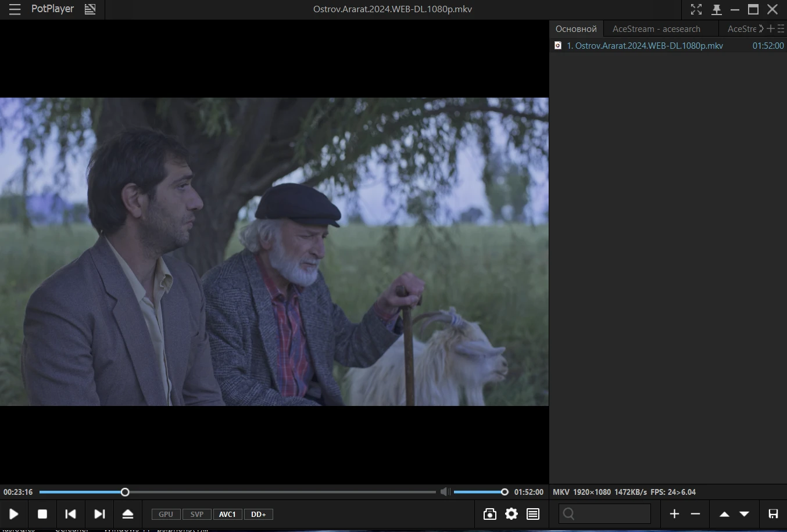
Task: Switch to the AceStream - acesearch tab
Action: [656, 29]
